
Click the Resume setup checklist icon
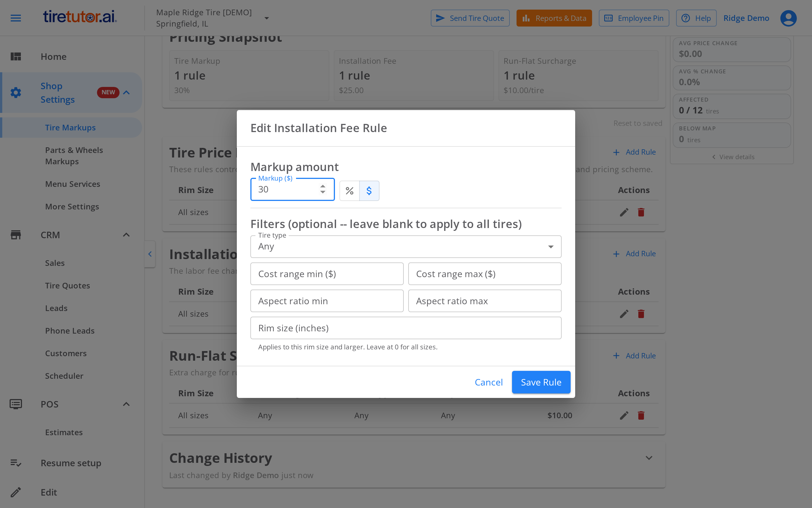point(16,463)
